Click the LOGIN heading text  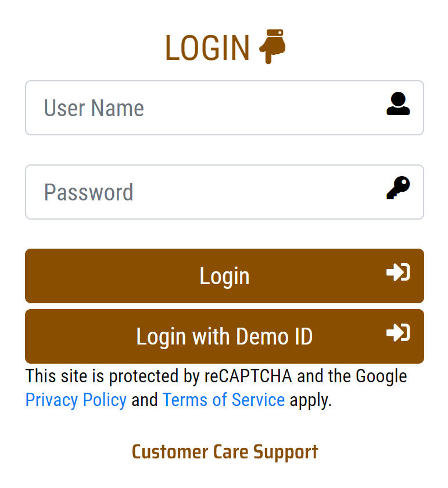pos(207,48)
